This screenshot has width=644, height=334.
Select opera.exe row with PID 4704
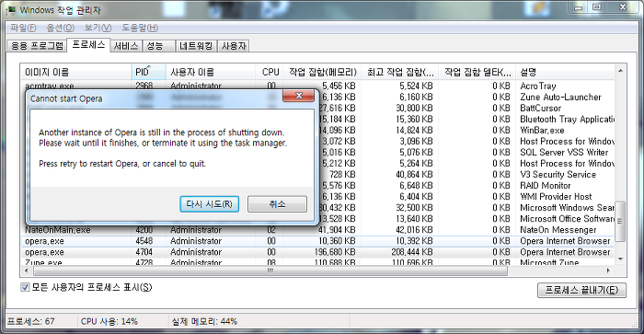318,252
